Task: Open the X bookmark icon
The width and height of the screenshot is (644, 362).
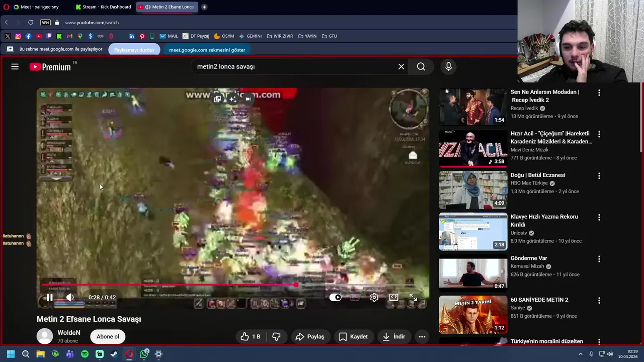Action: point(8,36)
